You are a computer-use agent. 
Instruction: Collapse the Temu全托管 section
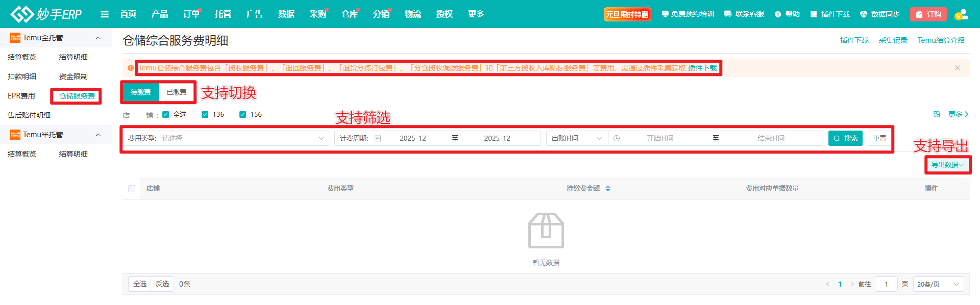[x=99, y=38]
